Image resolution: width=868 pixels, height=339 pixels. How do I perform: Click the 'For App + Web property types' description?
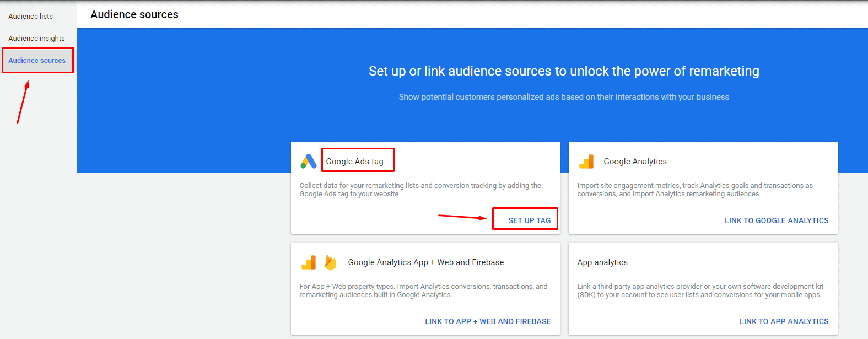pos(424,290)
